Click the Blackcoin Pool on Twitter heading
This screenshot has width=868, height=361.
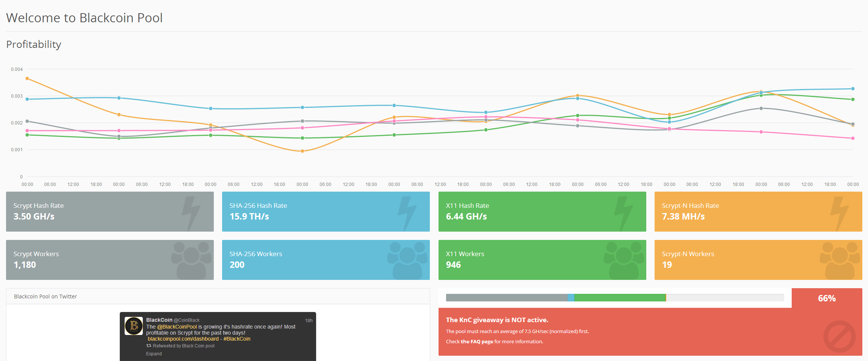(x=45, y=296)
